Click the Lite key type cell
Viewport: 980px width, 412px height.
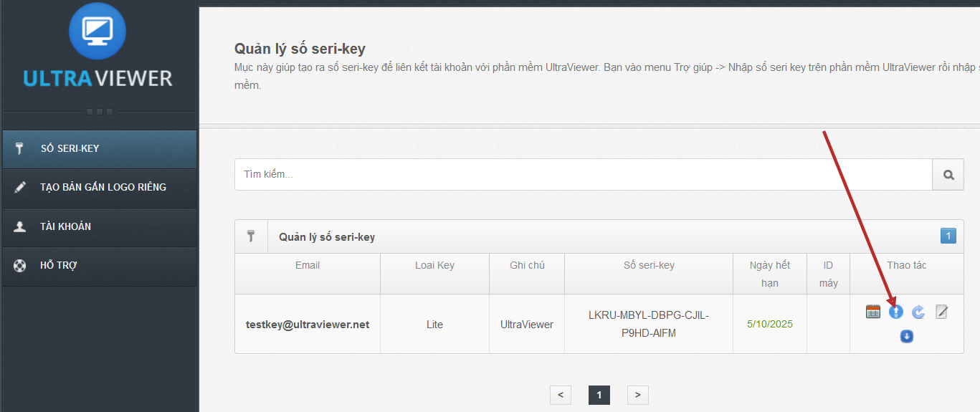[434, 325]
